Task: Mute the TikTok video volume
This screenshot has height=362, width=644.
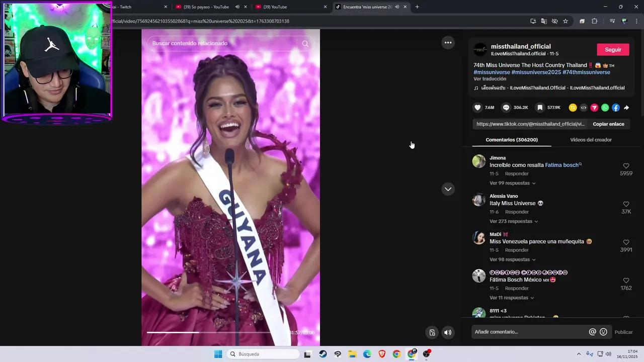Action: pos(447,332)
